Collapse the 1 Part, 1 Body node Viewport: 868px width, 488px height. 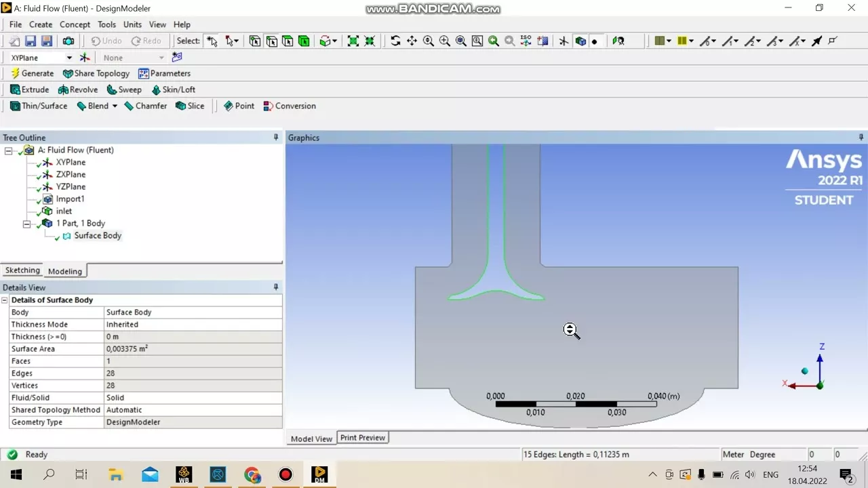coord(27,224)
